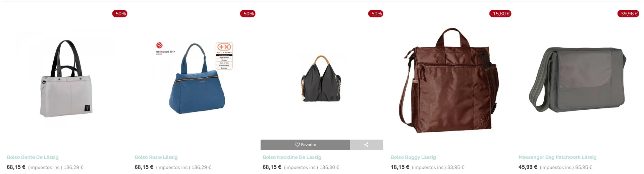Click the Favorito heart button

pyautogui.click(x=305, y=145)
